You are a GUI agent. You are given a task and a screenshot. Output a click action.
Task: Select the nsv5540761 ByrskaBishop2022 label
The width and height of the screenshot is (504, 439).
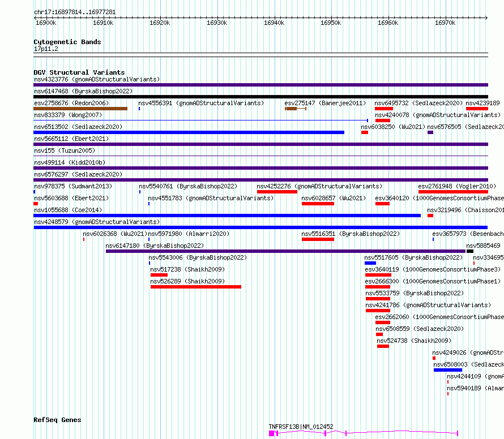(x=188, y=186)
